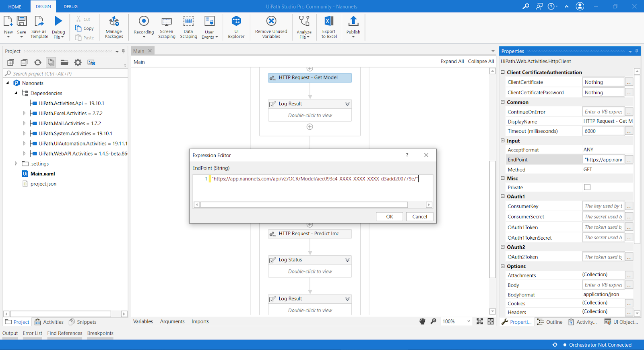The image size is (644, 350).
Task: Launch Screen Scraping tool
Action: (167, 27)
